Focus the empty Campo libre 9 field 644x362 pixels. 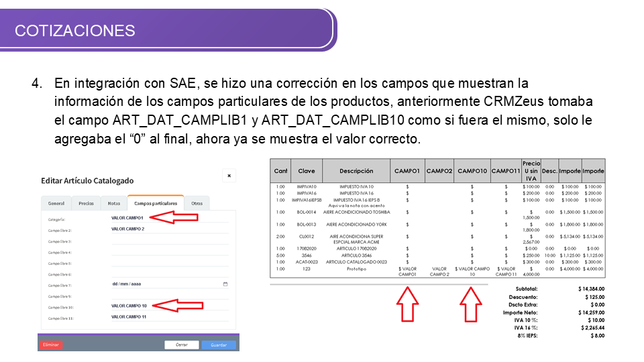click(170, 295)
